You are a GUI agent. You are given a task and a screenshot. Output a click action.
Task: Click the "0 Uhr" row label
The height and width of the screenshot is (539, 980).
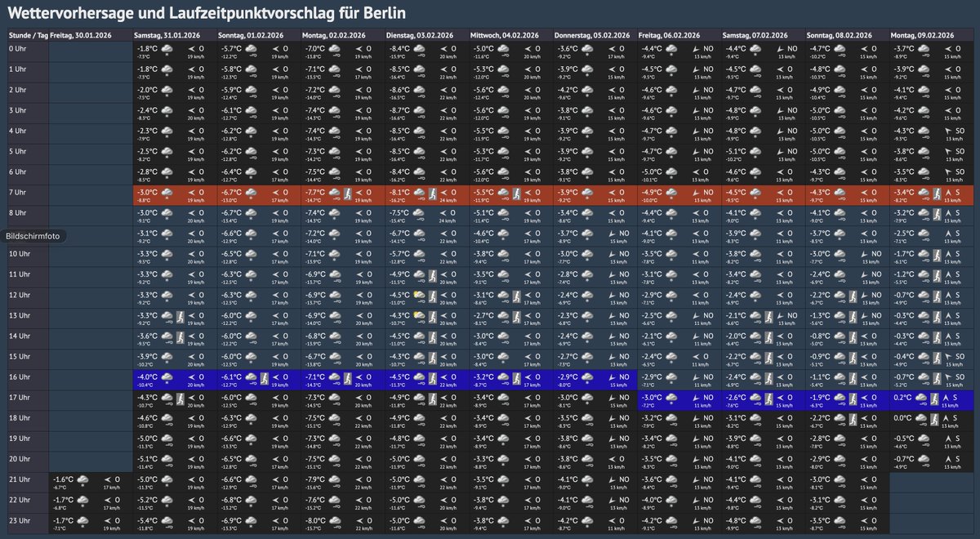17,50
